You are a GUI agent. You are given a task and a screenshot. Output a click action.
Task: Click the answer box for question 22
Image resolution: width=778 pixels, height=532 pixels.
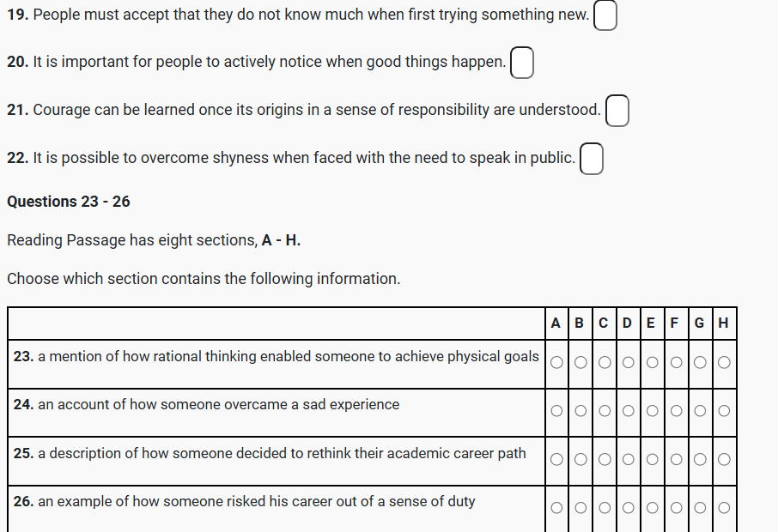(592, 159)
